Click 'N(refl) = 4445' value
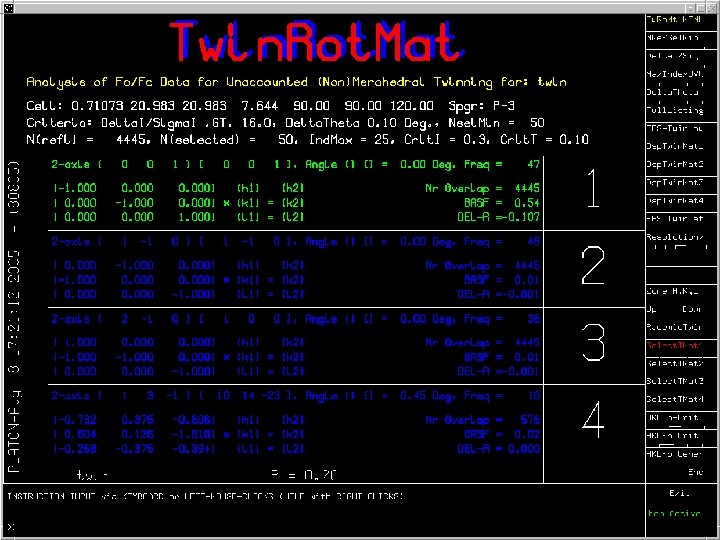The width and height of the screenshot is (720, 540). tap(89, 140)
